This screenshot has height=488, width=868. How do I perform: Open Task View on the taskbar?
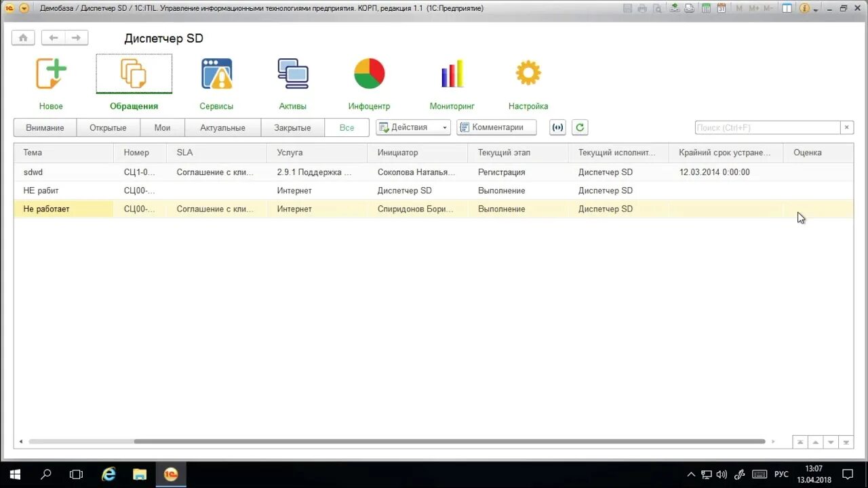click(x=77, y=474)
